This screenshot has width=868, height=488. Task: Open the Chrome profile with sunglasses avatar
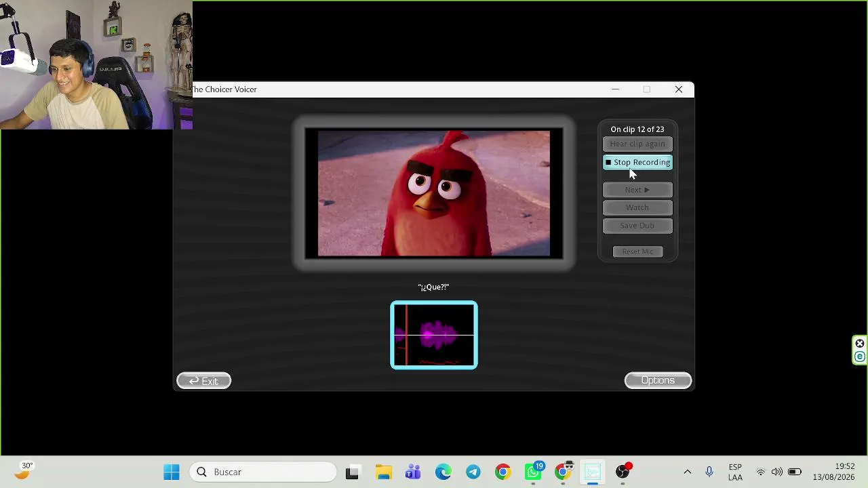pyautogui.click(x=564, y=472)
